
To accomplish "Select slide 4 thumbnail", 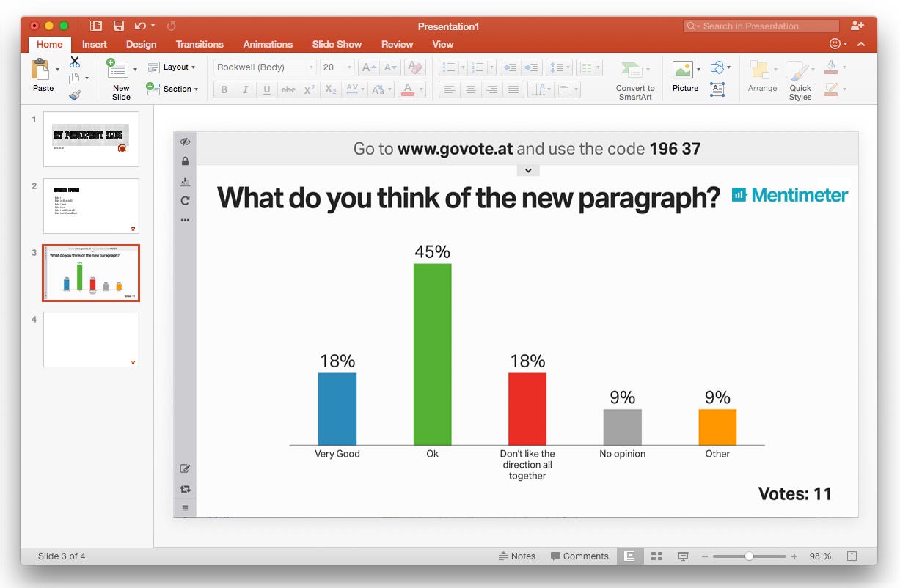I will click(x=90, y=339).
